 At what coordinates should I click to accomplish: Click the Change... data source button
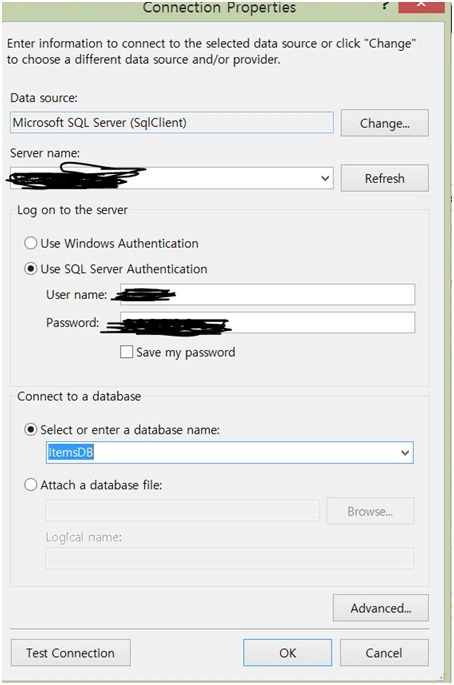(x=385, y=123)
